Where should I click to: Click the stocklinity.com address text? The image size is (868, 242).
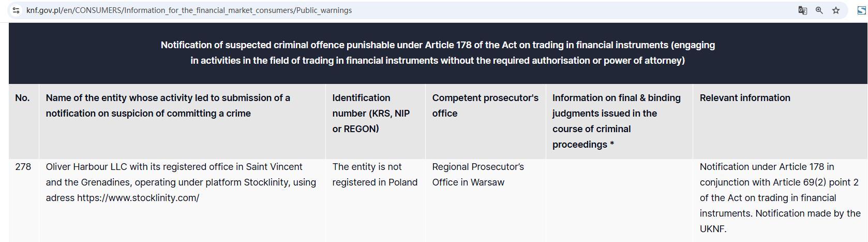(138, 198)
